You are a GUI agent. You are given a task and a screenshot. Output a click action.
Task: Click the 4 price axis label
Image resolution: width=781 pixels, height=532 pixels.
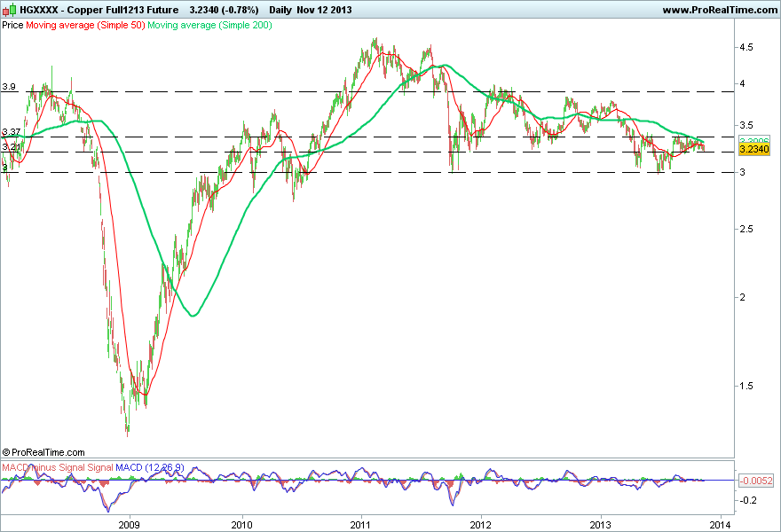click(743, 83)
